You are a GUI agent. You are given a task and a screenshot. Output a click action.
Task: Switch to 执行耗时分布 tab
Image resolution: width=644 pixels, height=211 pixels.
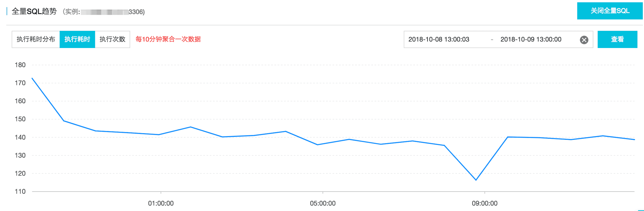[x=36, y=39]
